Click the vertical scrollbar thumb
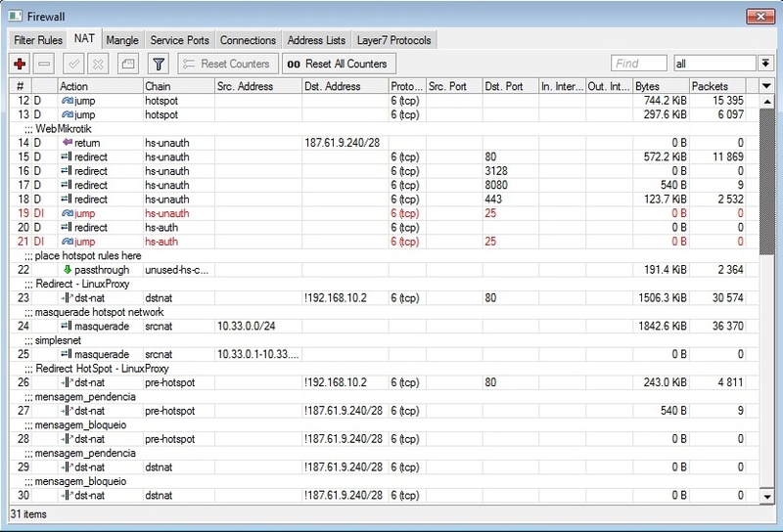The image size is (783, 532). [767, 182]
